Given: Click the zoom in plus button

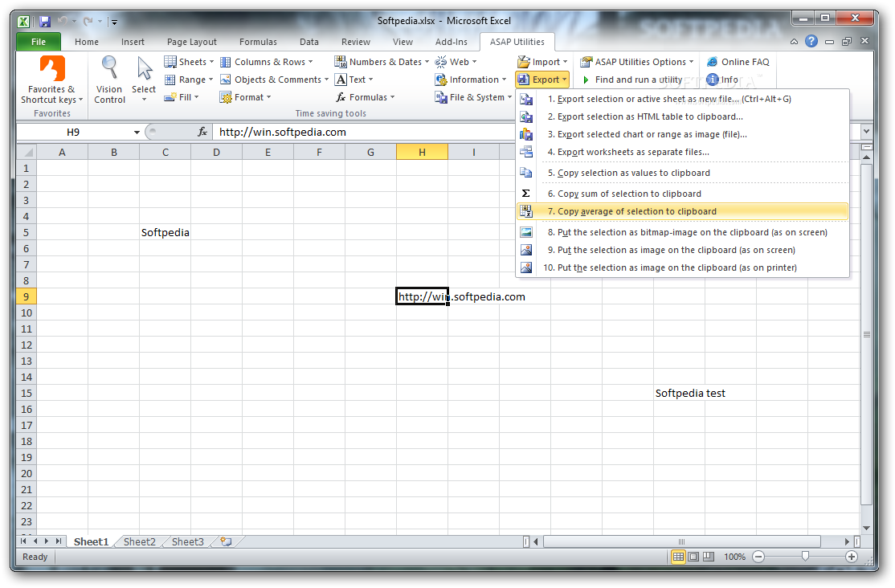Looking at the screenshot, I should [x=851, y=557].
